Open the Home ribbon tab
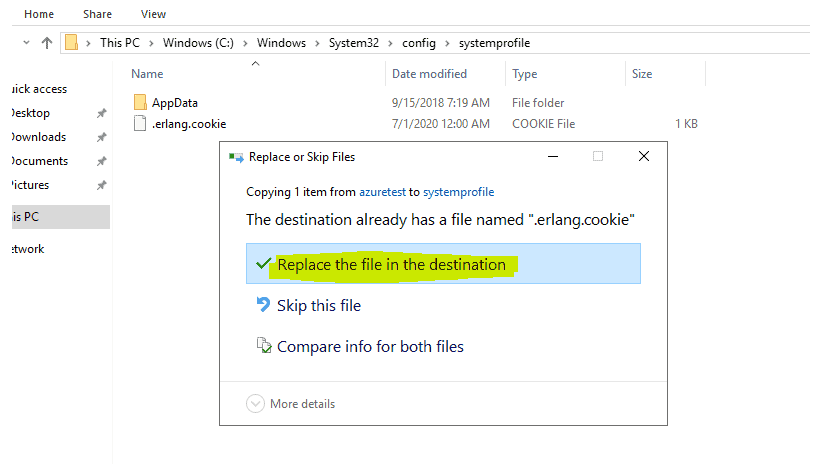This screenshot has height=464, width=825. (39, 14)
